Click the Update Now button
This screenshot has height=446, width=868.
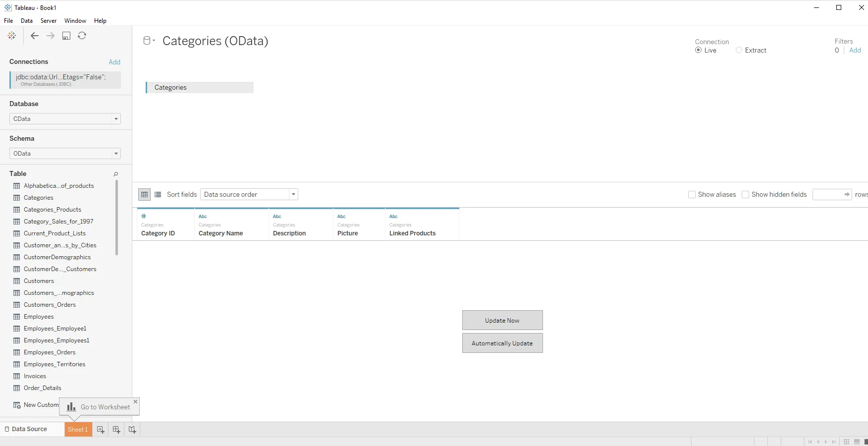click(x=502, y=320)
